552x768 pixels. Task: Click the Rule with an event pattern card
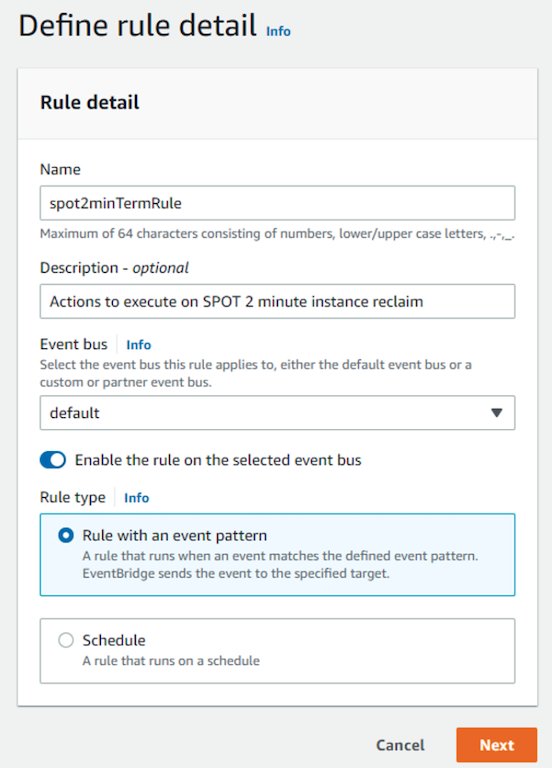277,554
